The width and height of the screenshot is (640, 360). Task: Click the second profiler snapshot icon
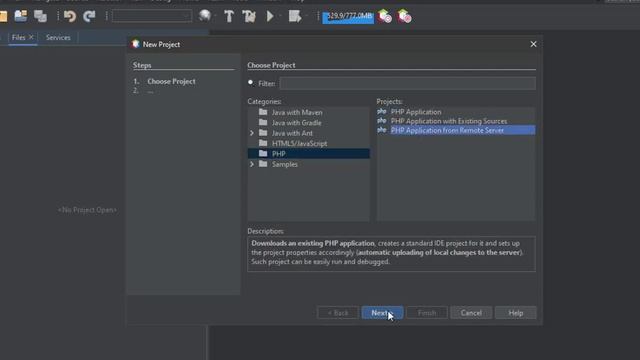point(404,16)
